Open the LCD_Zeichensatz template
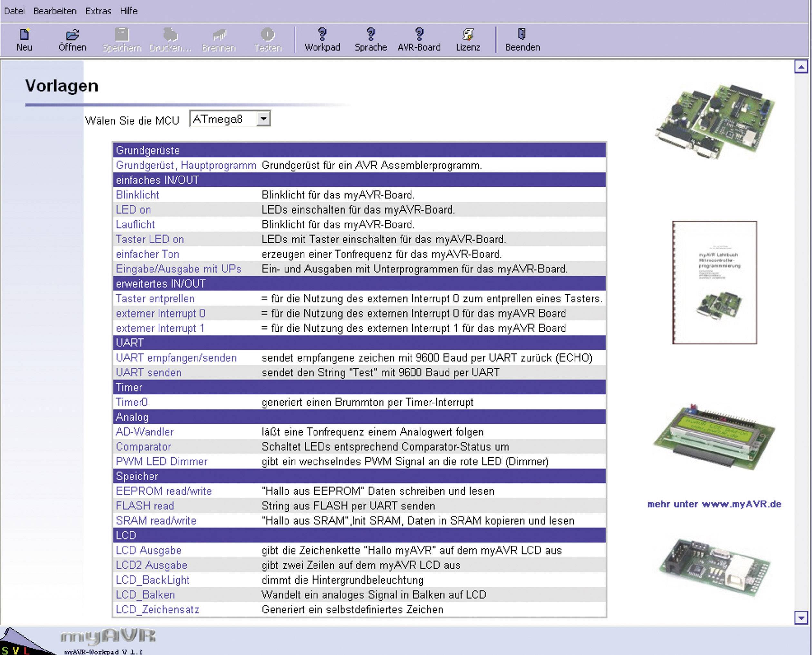The height and width of the screenshot is (655, 812). point(158,609)
